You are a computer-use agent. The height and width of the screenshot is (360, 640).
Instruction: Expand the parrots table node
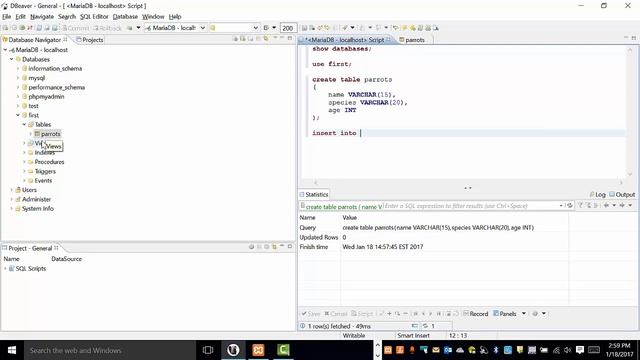click(30, 134)
